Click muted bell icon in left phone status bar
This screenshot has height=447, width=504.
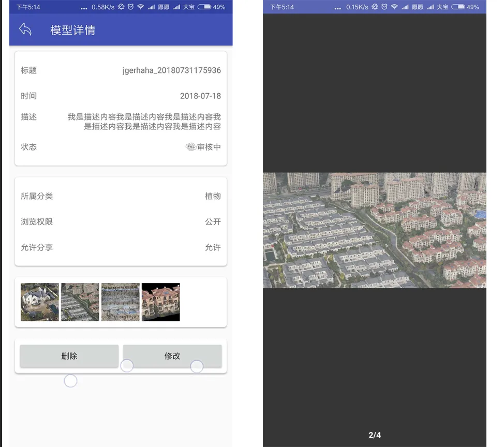pos(121,7)
